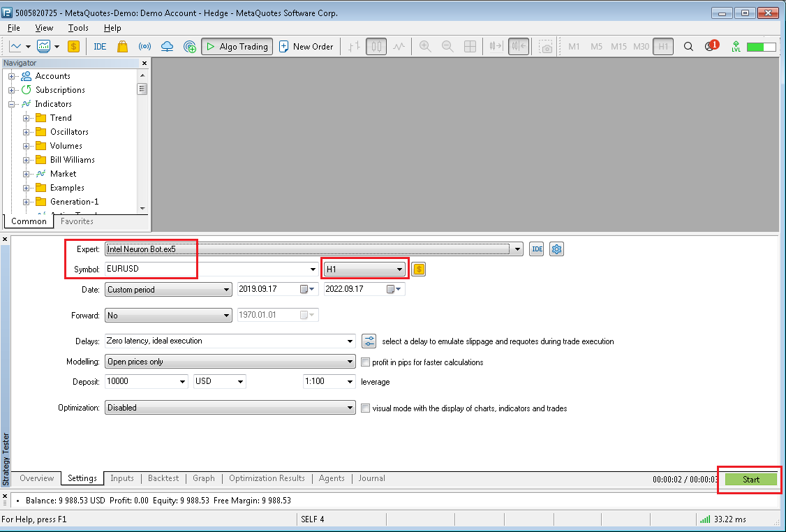Open MetaEditor IDE from the top toolbar
This screenshot has height=532, width=786.
(x=100, y=47)
